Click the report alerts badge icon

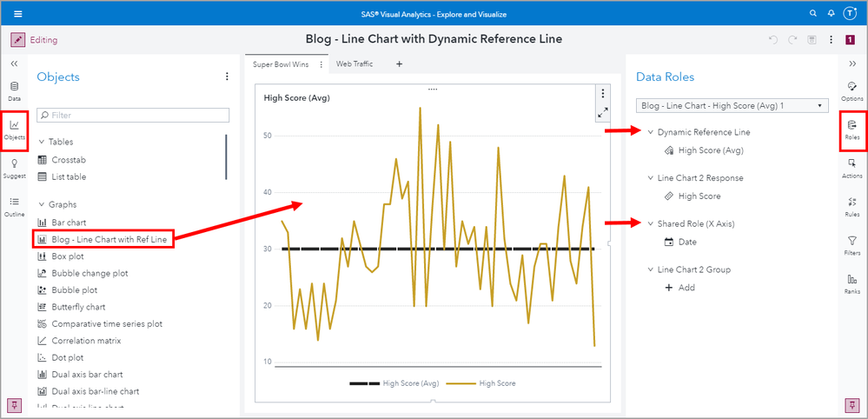(851, 40)
